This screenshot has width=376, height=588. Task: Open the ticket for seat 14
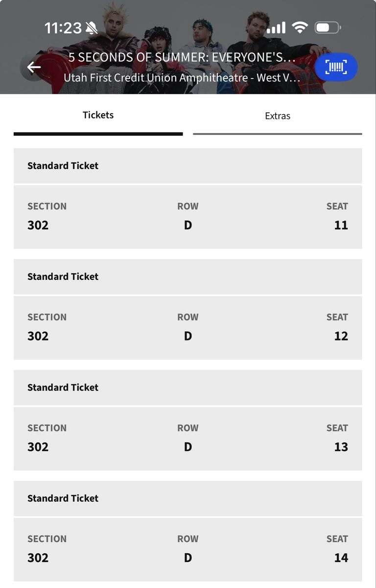[x=188, y=549]
